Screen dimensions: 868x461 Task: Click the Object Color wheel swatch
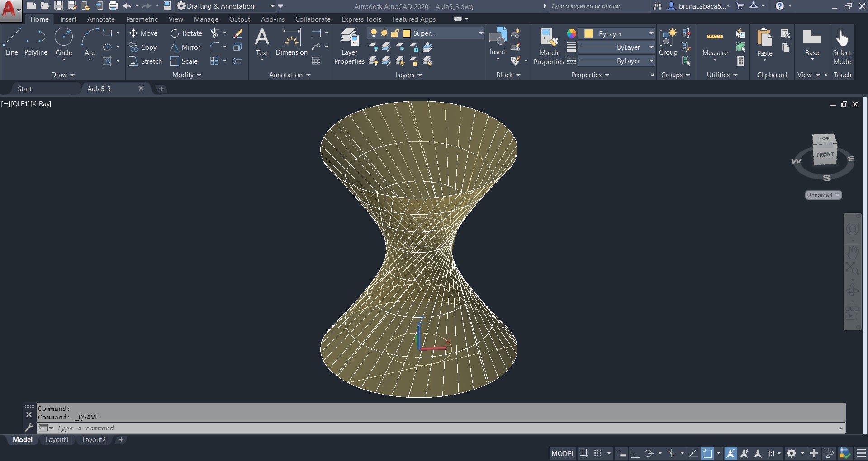pyautogui.click(x=572, y=33)
